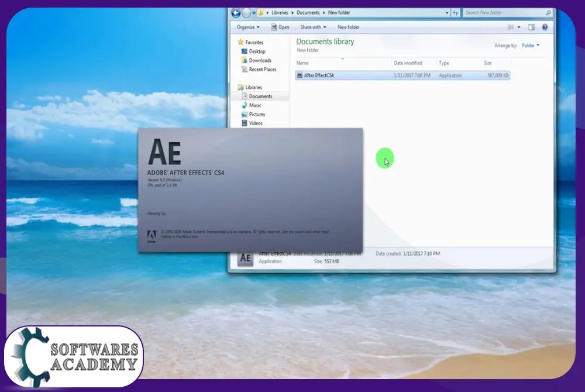
Task: Go back using Explorer back arrow
Action: 236,13
